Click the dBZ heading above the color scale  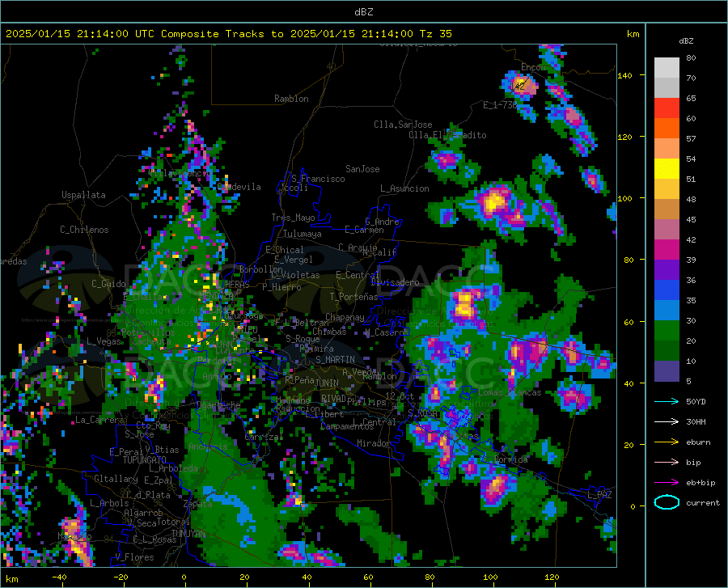click(686, 40)
